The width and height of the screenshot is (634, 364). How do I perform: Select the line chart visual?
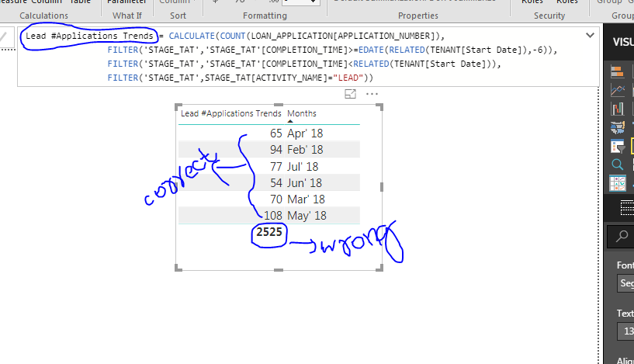[x=618, y=90]
